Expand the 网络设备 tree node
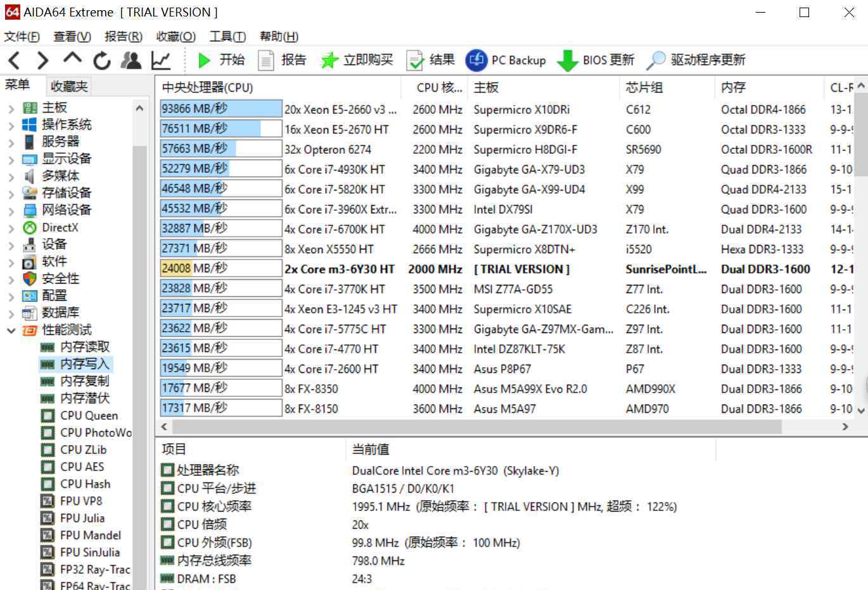This screenshot has height=590, width=868. [x=11, y=211]
